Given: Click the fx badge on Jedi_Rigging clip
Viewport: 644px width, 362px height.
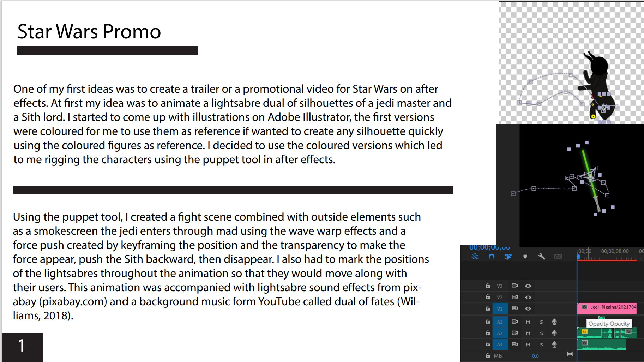Looking at the screenshot, I should coord(585,307).
